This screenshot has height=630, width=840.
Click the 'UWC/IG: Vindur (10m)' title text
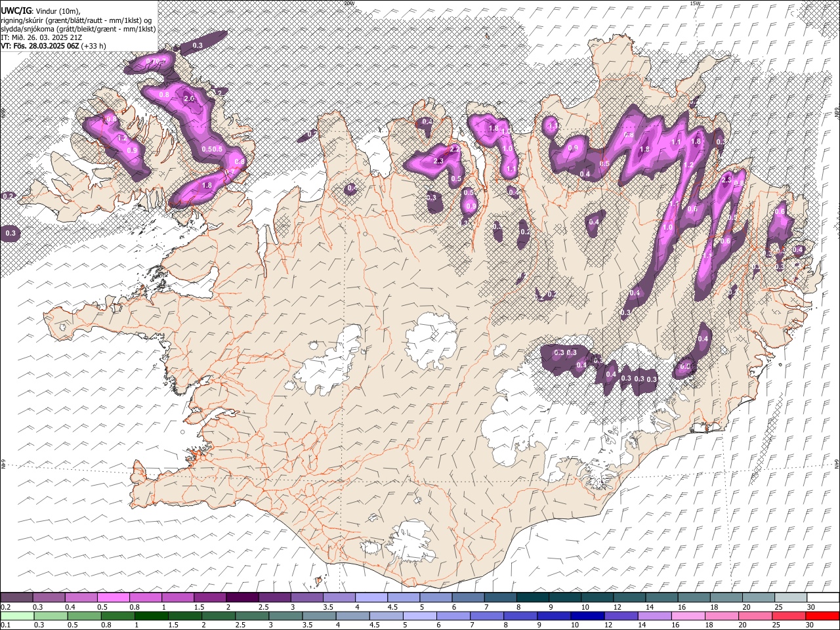click(x=41, y=11)
